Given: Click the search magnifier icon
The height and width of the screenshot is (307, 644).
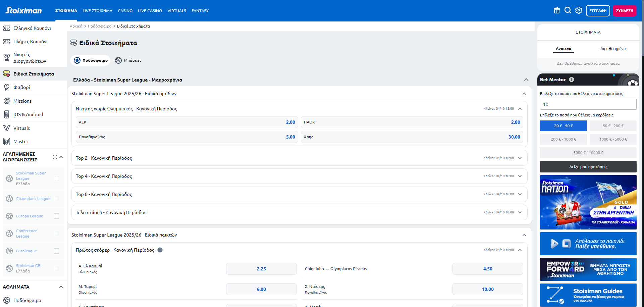Looking at the screenshot, I should [x=568, y=10].
